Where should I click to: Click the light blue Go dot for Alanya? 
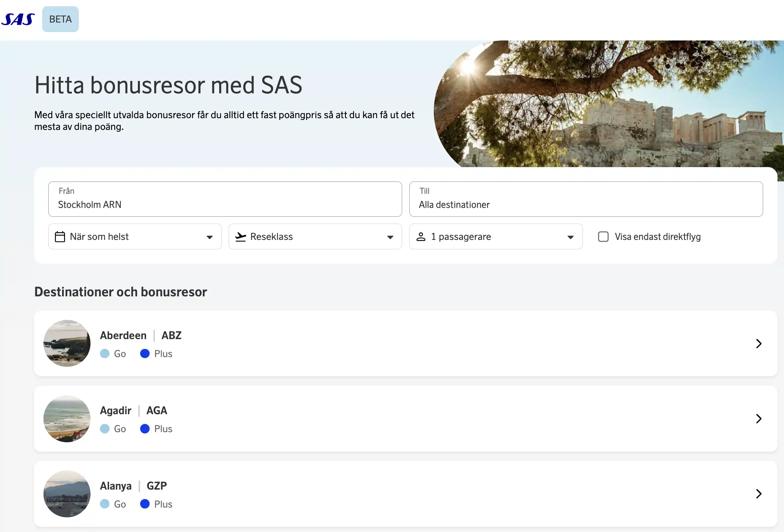(x=105, y=504)
